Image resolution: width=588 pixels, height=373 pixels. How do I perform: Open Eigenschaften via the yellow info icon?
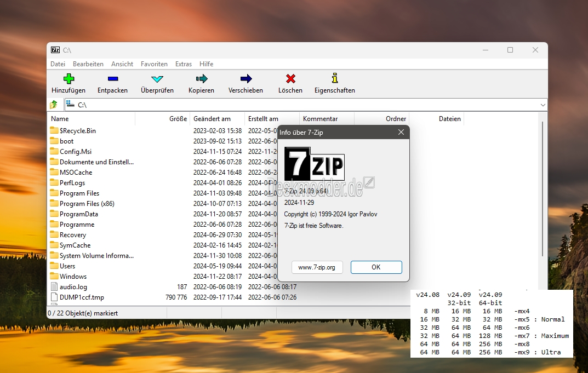pyautogui.click(x=335, y=78)
